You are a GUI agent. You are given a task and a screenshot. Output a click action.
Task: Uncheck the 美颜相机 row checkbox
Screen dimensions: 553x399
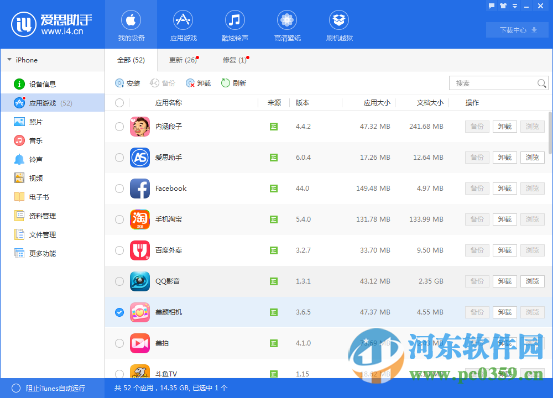pos(120,312)
